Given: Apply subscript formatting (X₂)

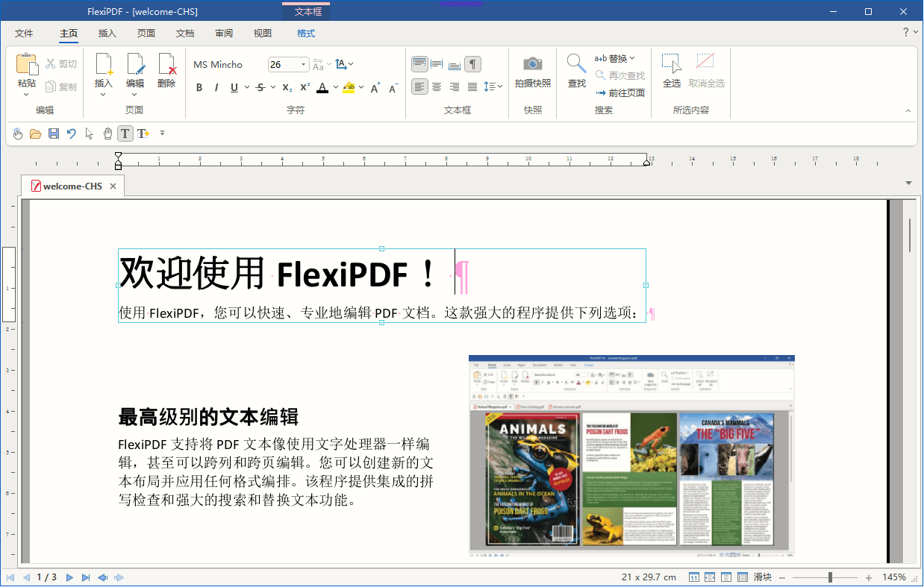Looking at the screenshot, I should [x=287, y=87].
